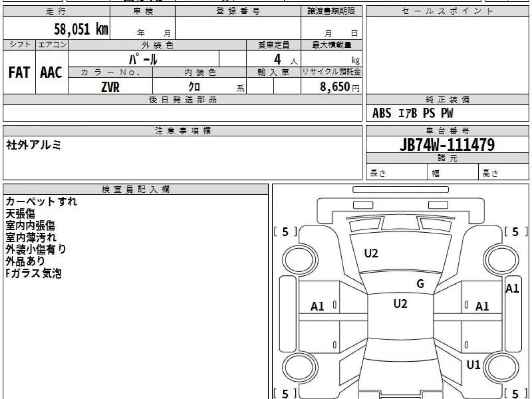Select the note 社外アルミ
The image size is (532, 399).
click(34, 145)
